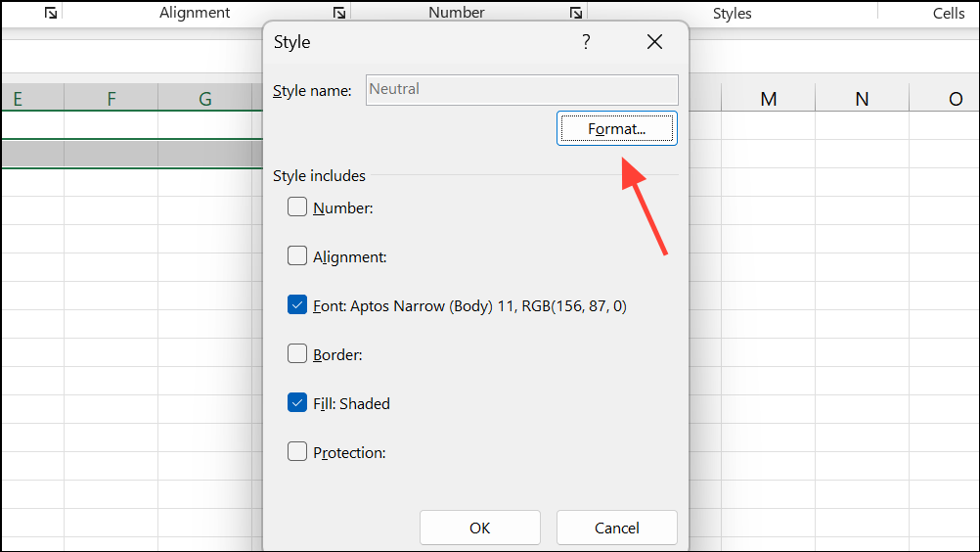Confirm the style with OK
980x552 pixels.
click(x=479, y=528)
